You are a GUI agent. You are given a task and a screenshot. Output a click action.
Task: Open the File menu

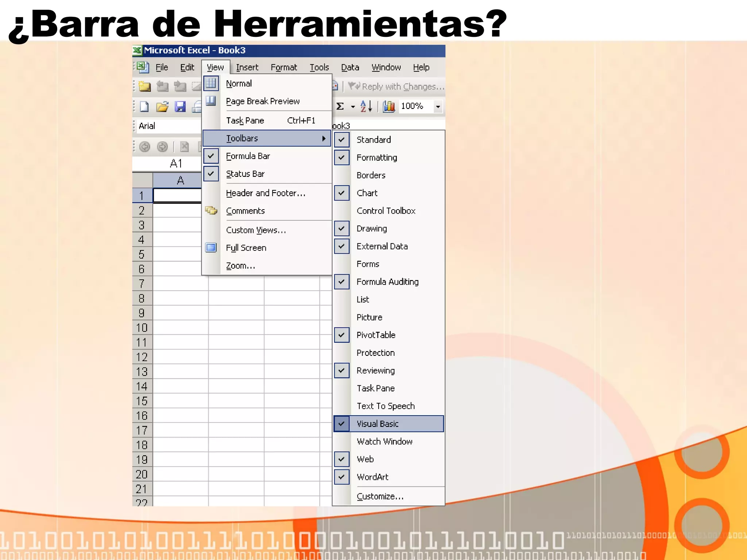click(162, 67)
